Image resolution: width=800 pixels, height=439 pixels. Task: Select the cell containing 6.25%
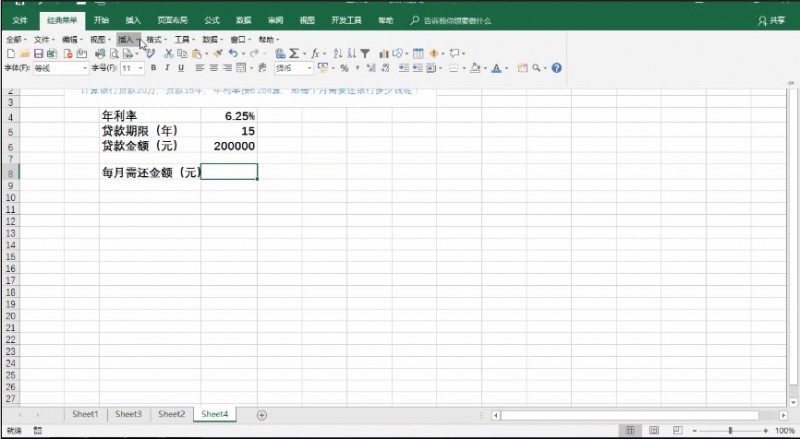click(229, 116)
